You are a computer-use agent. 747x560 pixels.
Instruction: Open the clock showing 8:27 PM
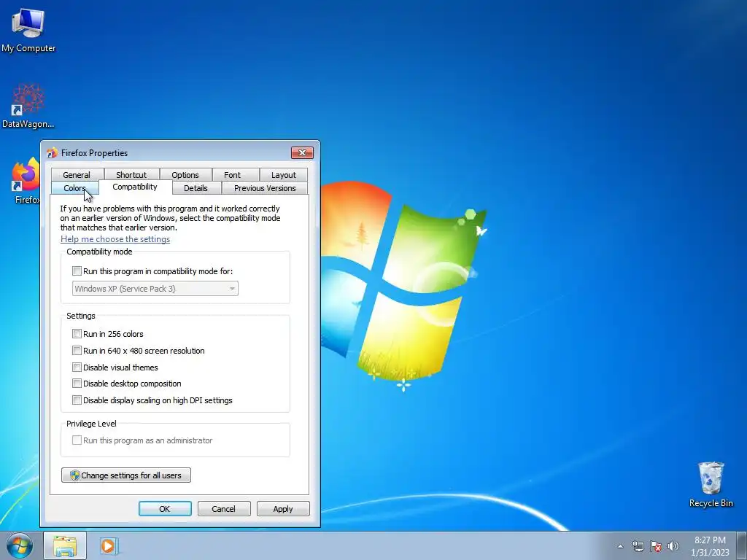710,545
